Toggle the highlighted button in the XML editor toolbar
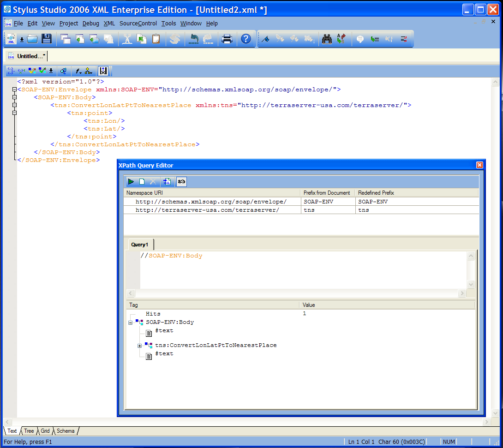The height and width of the screenshot is (448, 503). coord(103,71)
